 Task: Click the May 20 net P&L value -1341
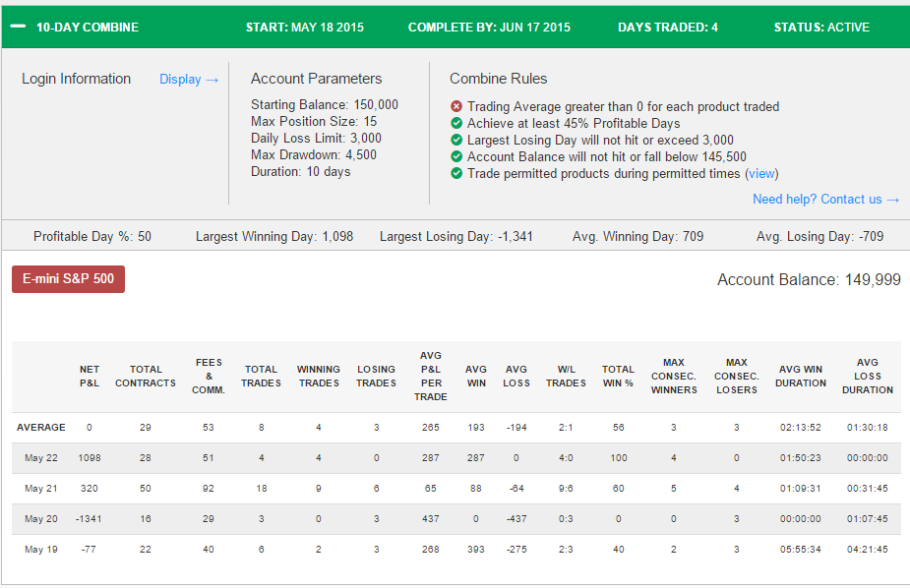tap(89, 519)
